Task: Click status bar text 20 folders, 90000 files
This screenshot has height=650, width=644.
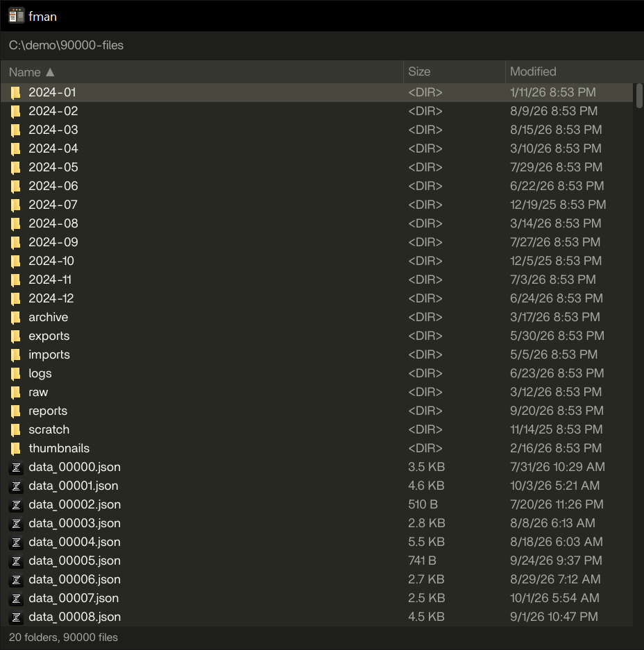Action: 63,637
